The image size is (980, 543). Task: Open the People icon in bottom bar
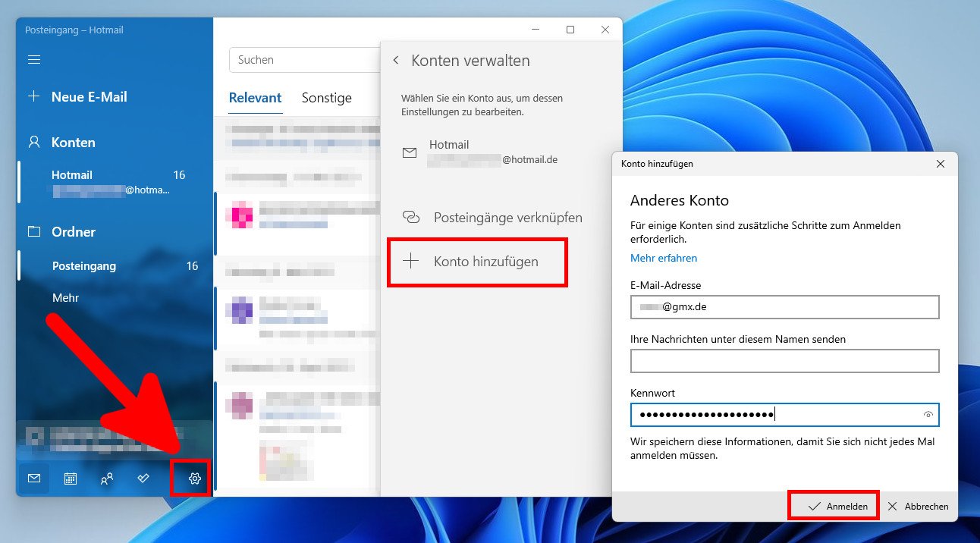106,479
